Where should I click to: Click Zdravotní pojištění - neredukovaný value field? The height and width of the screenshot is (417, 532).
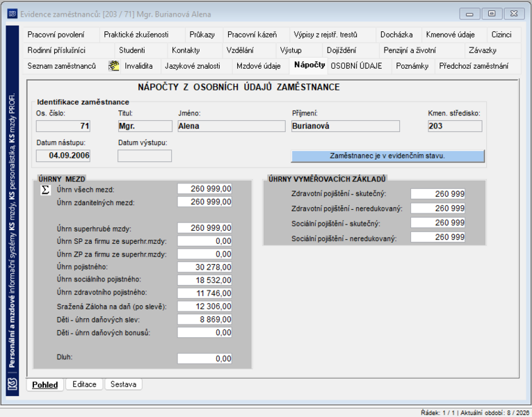[x=437, y=208]
